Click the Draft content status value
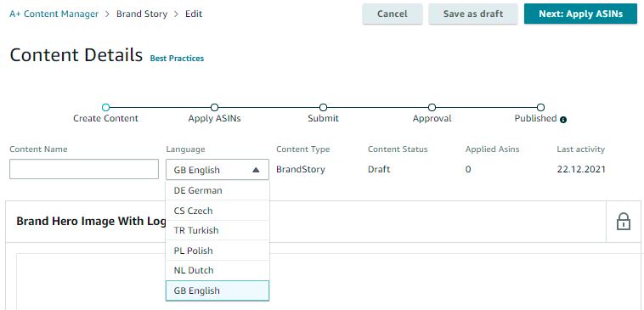Viewport: 644px width, 310px height. [x=379, y=169]
